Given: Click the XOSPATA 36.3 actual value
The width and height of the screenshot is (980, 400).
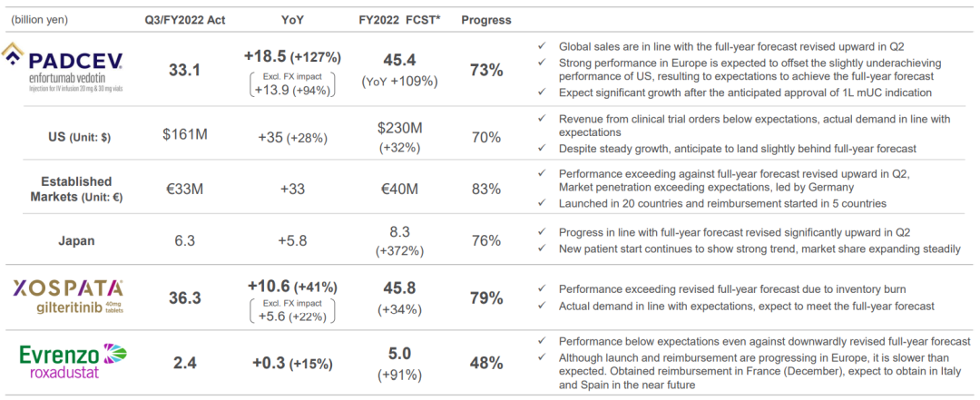Looking at the screenshot, I should [x=186, y=298].
